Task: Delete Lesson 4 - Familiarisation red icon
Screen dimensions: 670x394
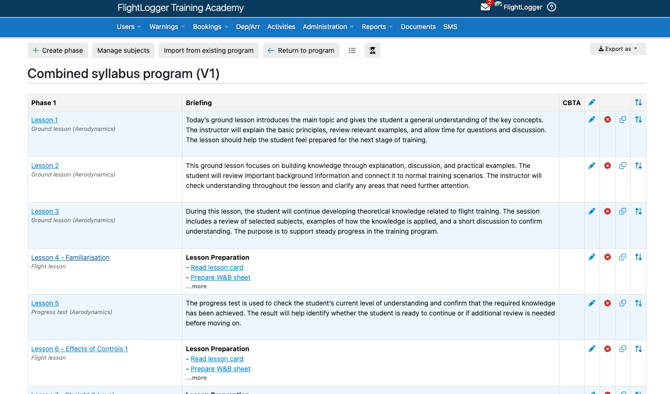Action: (x=607, y=257)
